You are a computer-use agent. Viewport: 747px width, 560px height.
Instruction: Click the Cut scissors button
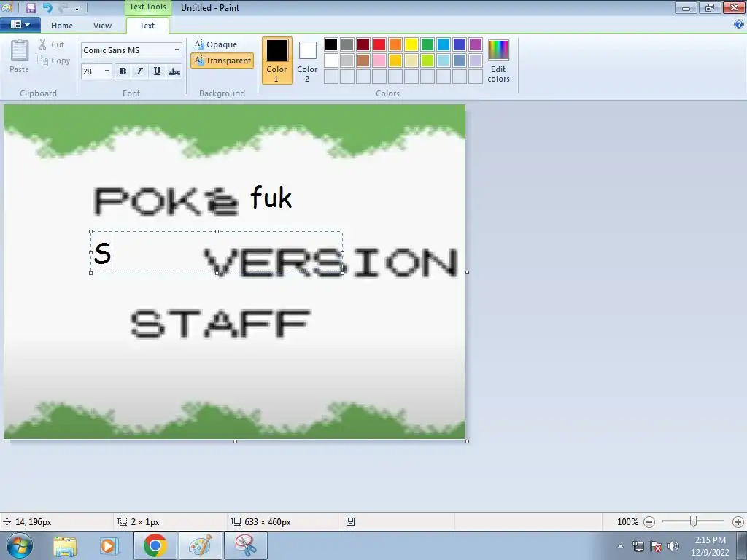(x=52, y=44)
